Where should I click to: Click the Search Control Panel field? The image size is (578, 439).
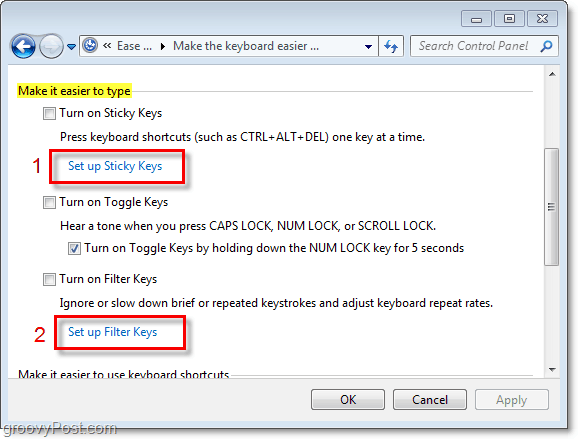tap(474, 46)
